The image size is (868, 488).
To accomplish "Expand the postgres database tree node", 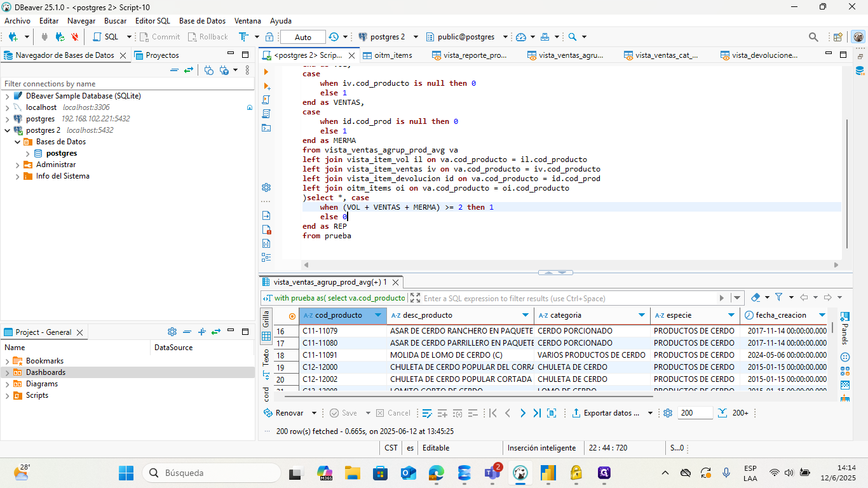I will tap(28, 153).
